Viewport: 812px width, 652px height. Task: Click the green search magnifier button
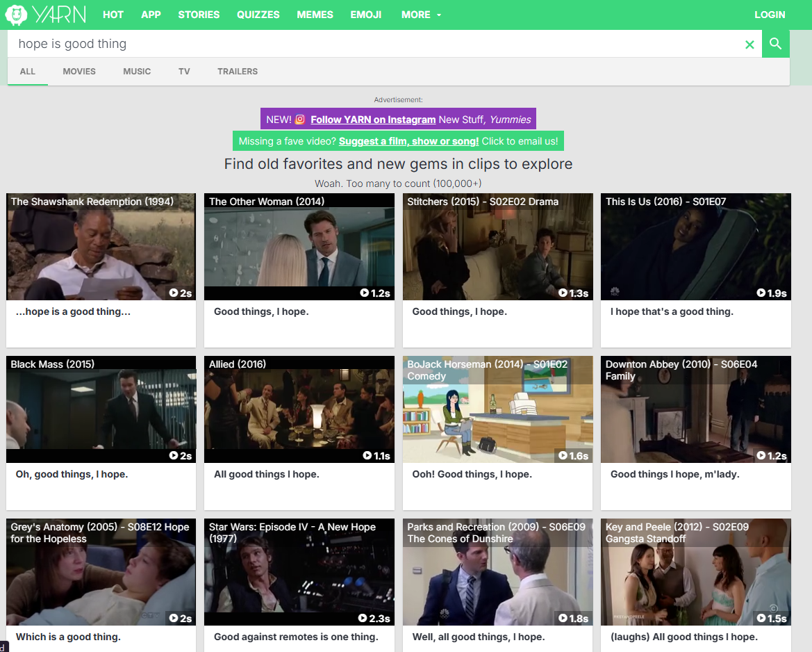pyautogui.click(x=776, y=44)
